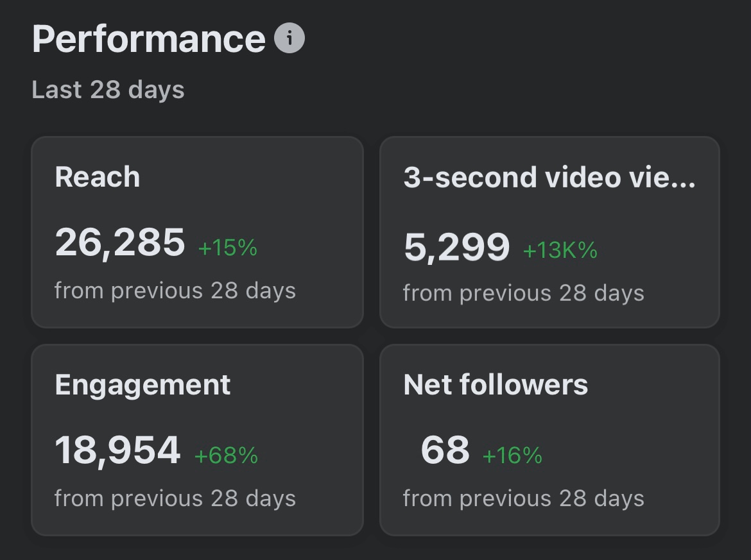
Task: Click the net followers count of 68
Action: click(445, 450)
